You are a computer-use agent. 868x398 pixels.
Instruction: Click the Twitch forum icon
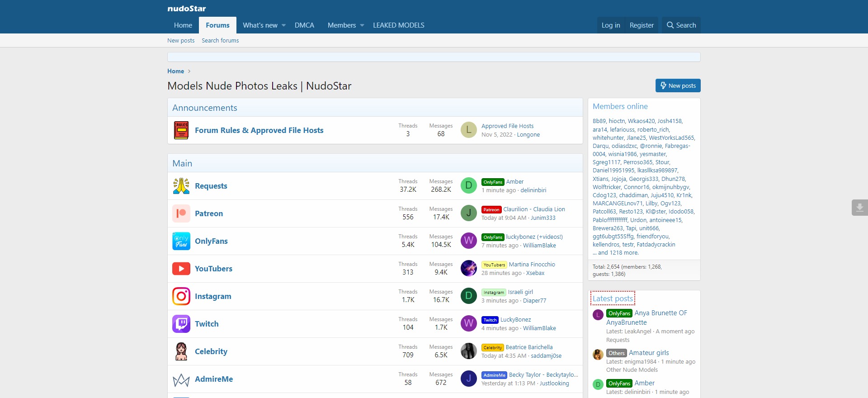coord(181,324)
